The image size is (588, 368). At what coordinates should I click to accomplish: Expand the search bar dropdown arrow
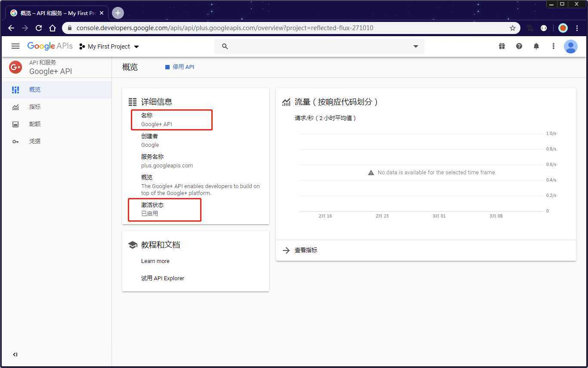tap(416, 46)
